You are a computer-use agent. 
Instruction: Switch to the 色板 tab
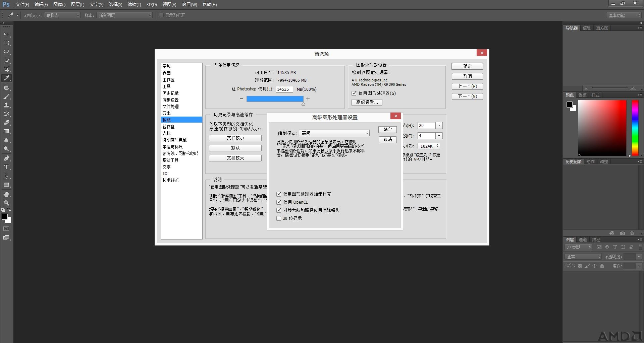583,95
